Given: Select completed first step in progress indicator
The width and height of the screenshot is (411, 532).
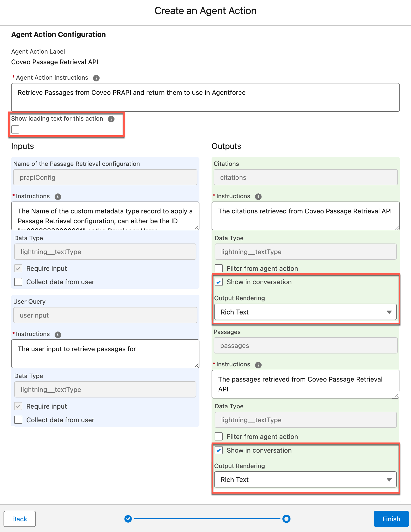Looking at the screenshot, I should click(x=128, y=519).
